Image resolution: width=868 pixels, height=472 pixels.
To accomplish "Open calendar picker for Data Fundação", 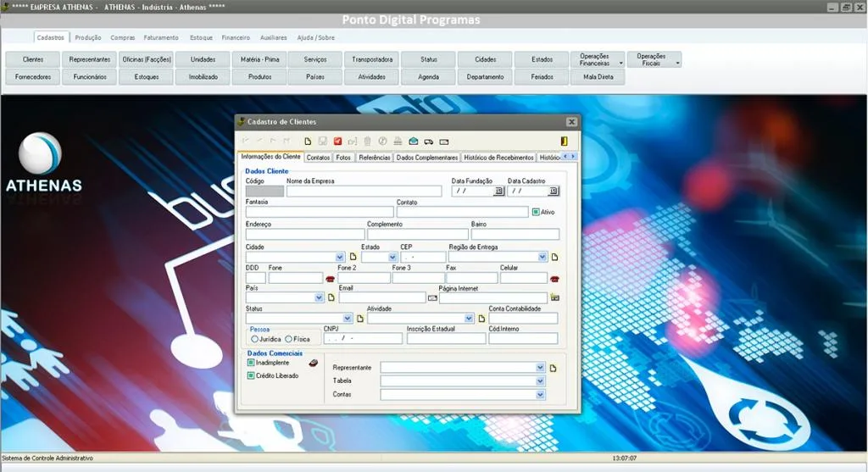I will 498,191.
